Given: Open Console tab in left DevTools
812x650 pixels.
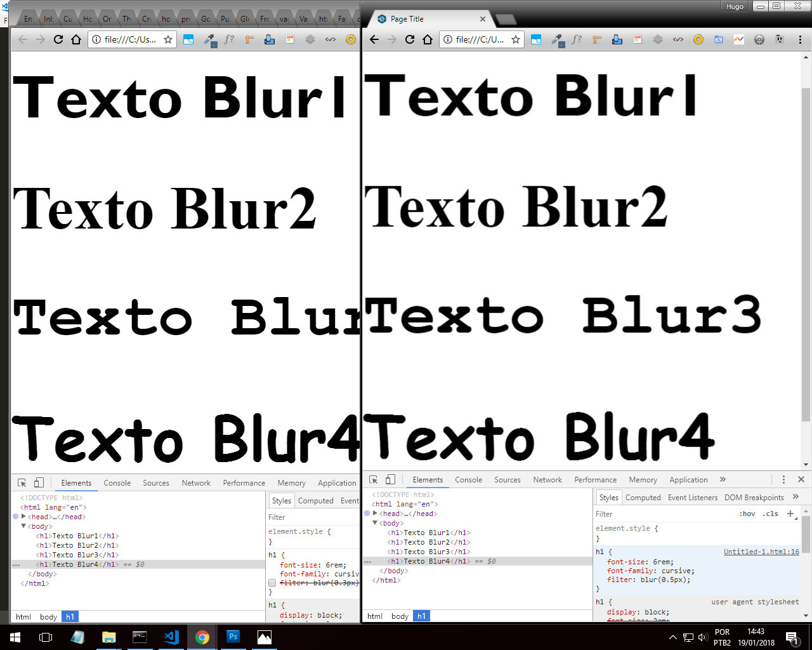Looking at the screenshot, I should click(117, 482).
